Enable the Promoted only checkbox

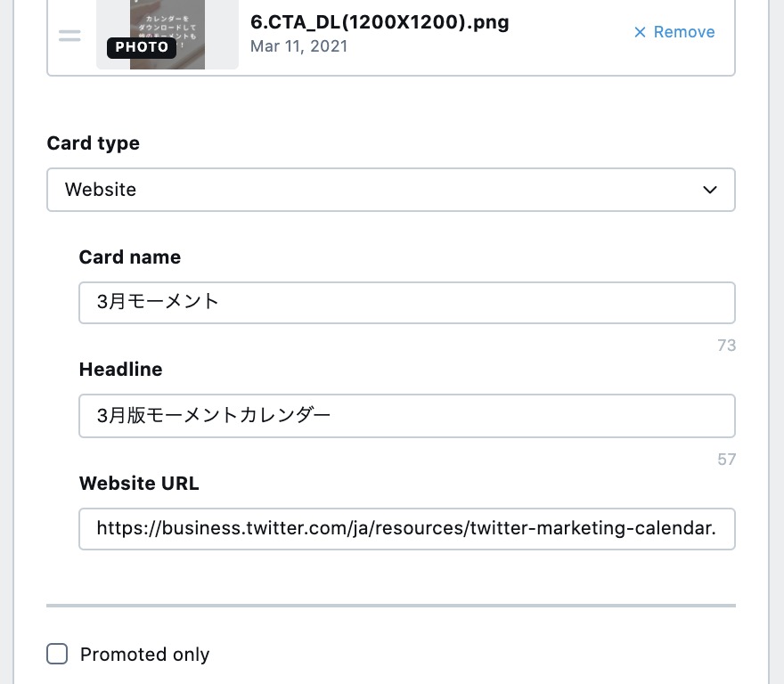pyautogui.click(x=57, y=655)
